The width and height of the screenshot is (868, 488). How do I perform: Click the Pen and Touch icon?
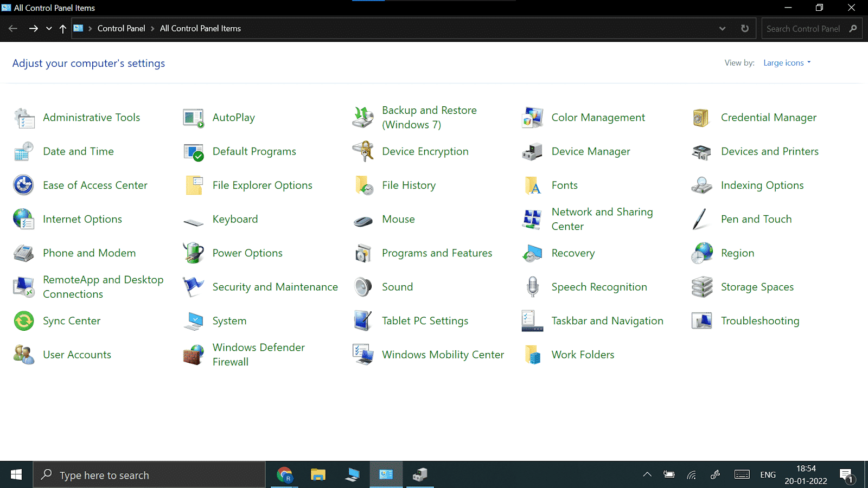click(700, 220)
